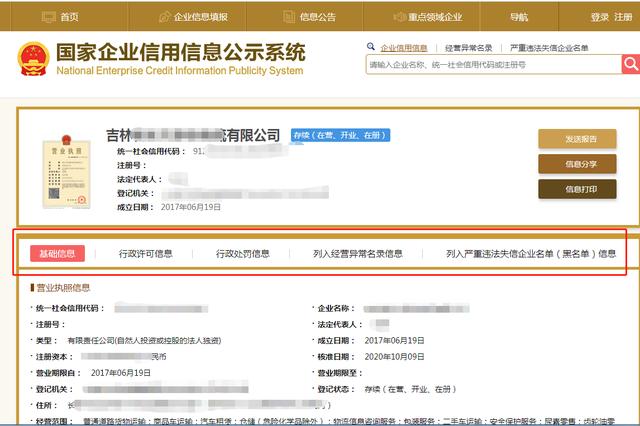Click the national emblem logo
640x426 pixels.
(33, 59)
